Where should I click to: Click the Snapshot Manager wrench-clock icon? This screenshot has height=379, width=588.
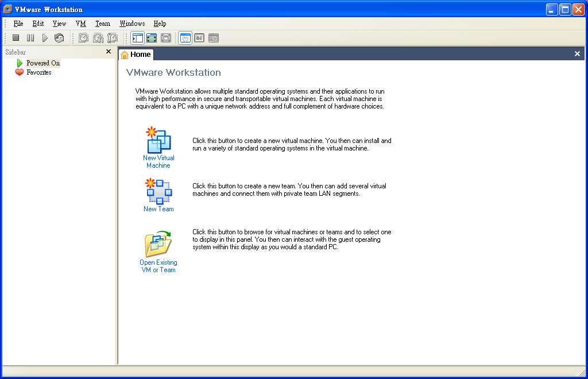113,38
